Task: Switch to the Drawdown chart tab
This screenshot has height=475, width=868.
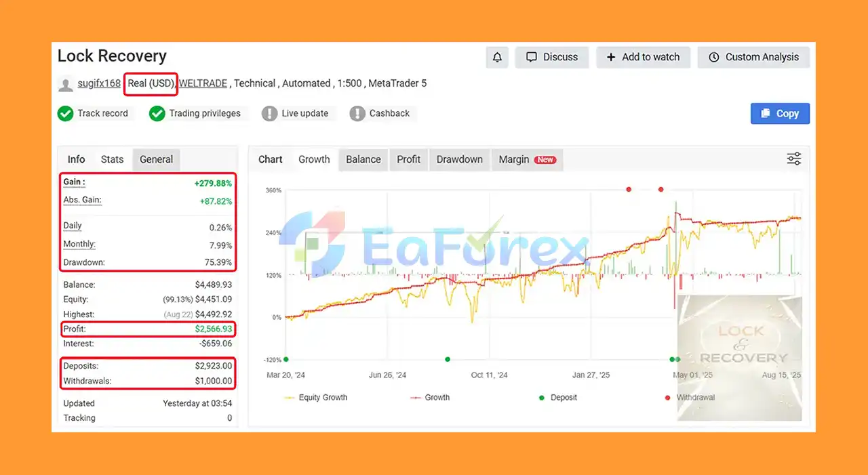Action: (x=460, y=159)
